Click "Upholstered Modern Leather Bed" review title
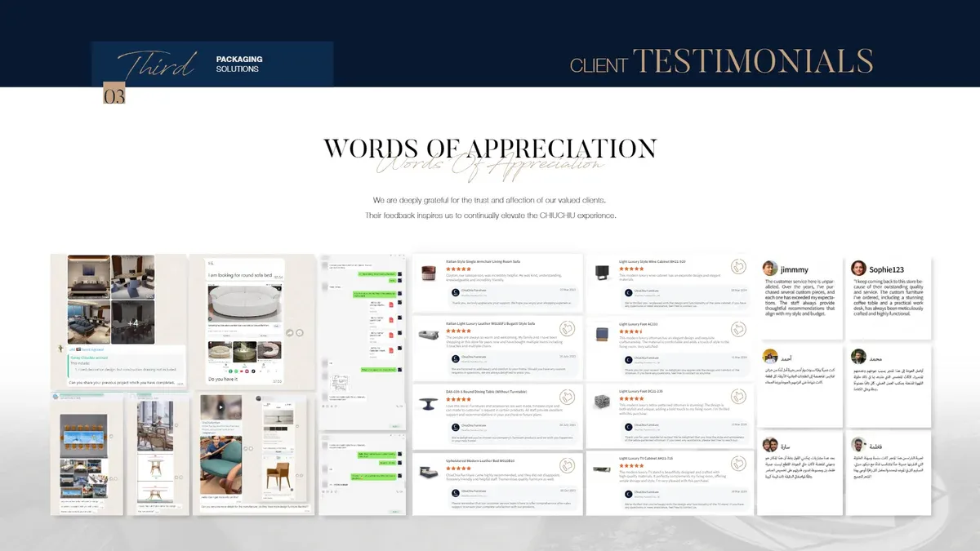The image size is (980, 551). [480, 461]
